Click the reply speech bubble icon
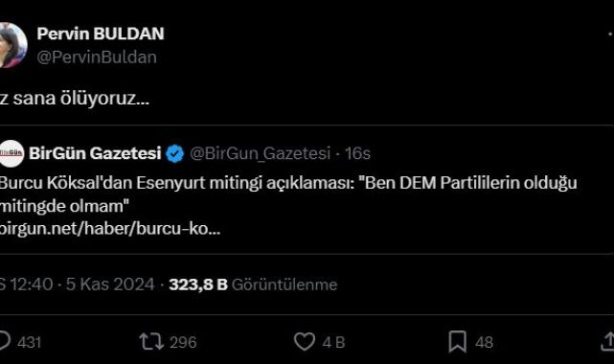614x364 pixels. [4, 341]
